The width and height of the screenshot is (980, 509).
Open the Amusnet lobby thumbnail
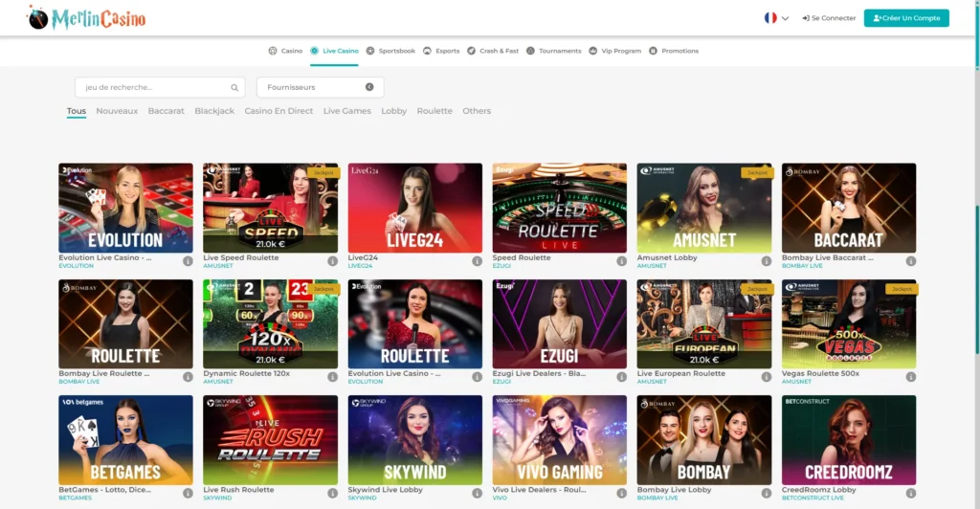[703, 208]
